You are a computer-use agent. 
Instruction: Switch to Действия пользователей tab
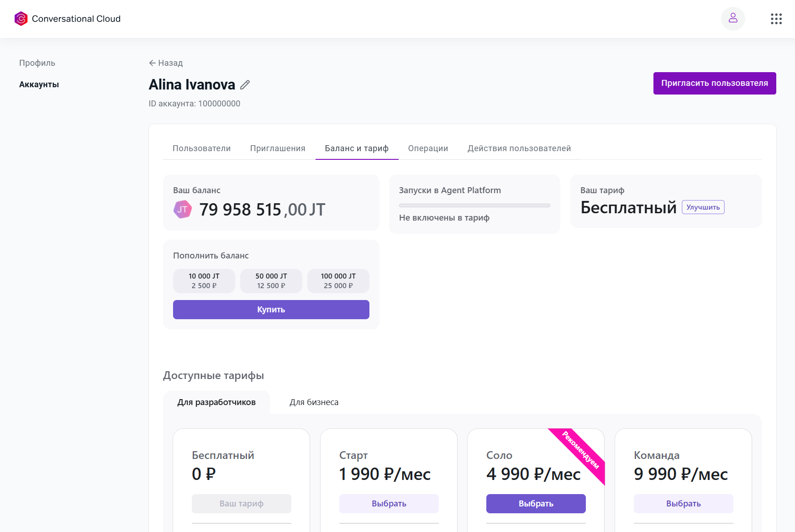pyautogui.click(x=519, y=148)
